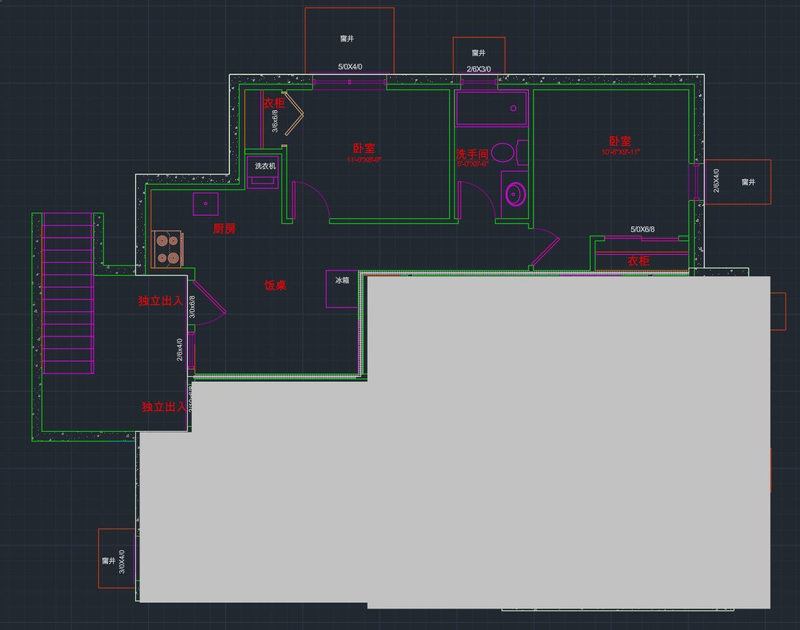Select the 厨房 kitchen label

[x=224, y=228]
